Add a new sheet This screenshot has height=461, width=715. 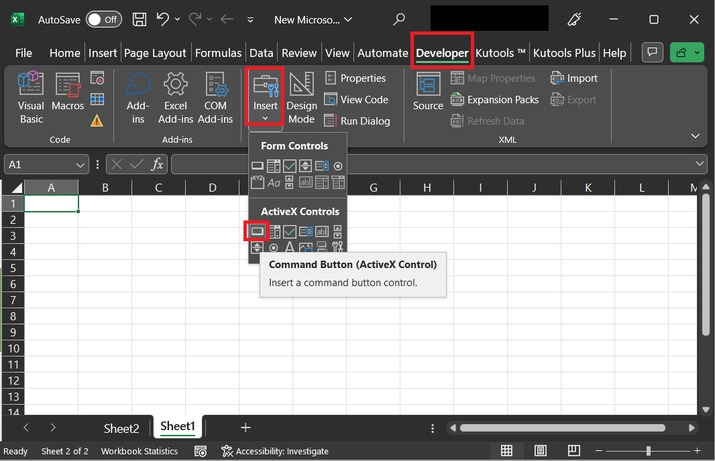(246, 428)
